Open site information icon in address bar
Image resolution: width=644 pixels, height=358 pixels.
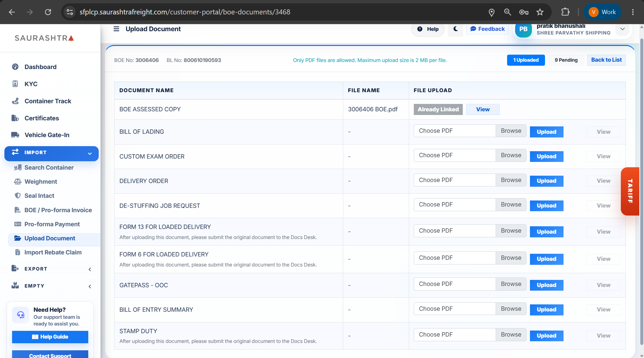(x=69, y=12)
